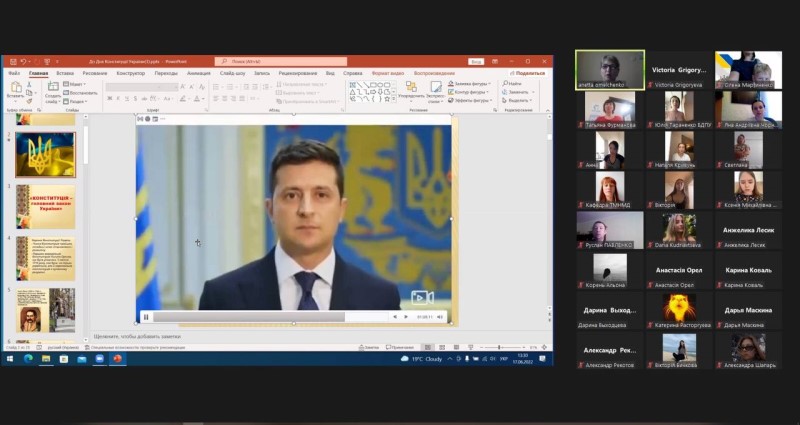
Task: Switch to Slide Sorter view
Action: (x=442, y=347)
